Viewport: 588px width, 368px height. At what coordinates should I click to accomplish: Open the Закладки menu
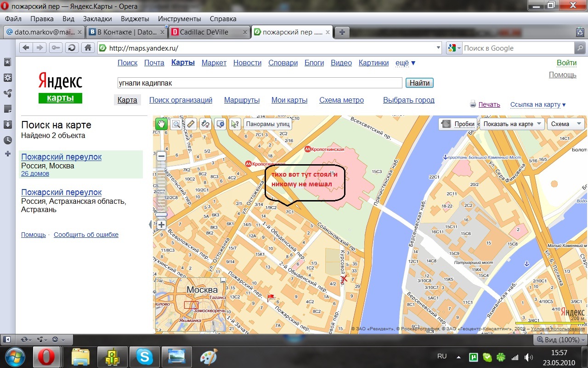tap(97, 19)
